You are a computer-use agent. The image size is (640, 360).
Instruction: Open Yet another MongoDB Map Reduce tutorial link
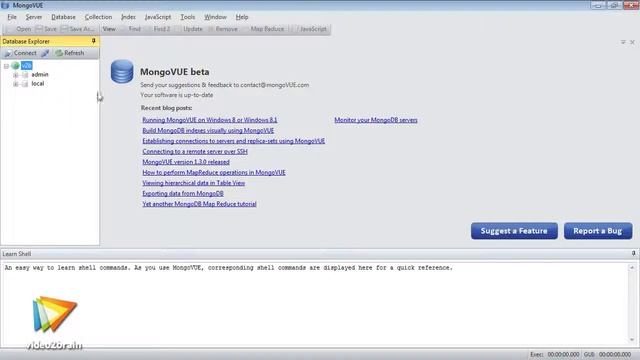199,204
